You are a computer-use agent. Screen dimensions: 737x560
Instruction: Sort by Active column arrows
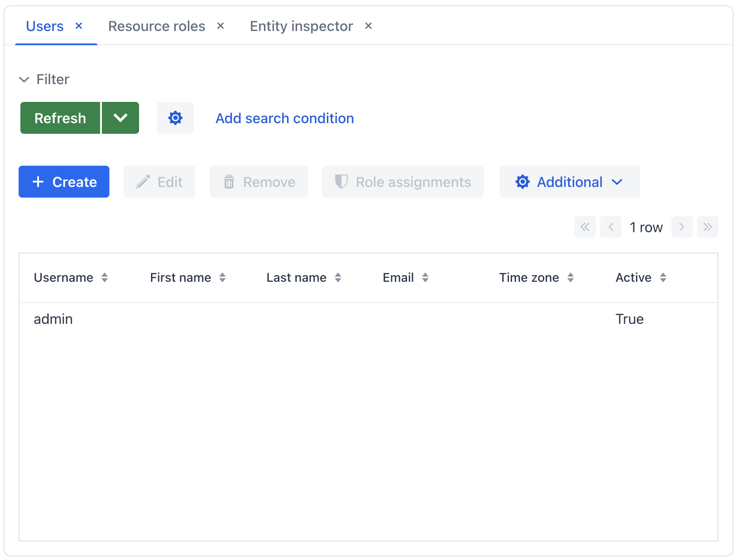pyautogui.click(x=663, y=278)
